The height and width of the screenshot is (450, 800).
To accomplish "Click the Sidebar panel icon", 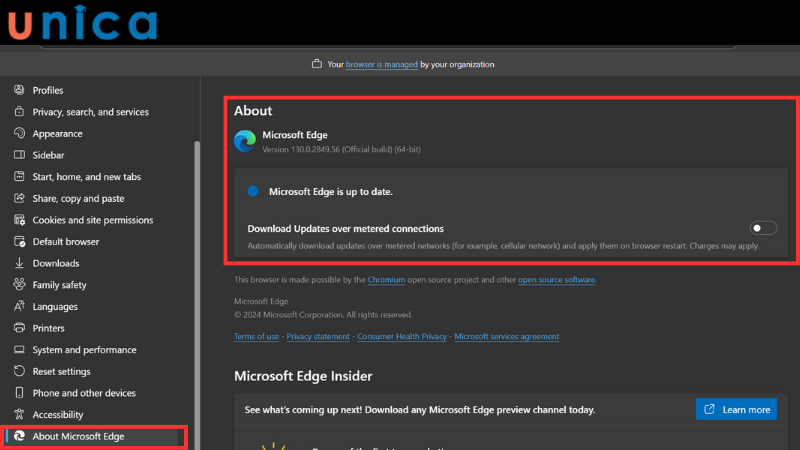I will [x=19, y=155].
